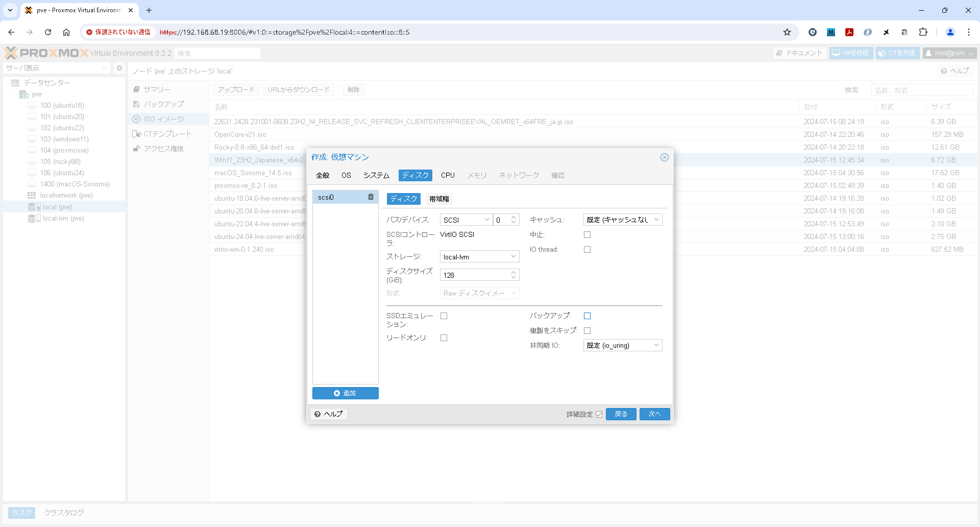This screenshot has height=527, width=980.
Task: Delete the scsi0 disk with trash icon
Action: pyautogui.click(x=371, y=197)
